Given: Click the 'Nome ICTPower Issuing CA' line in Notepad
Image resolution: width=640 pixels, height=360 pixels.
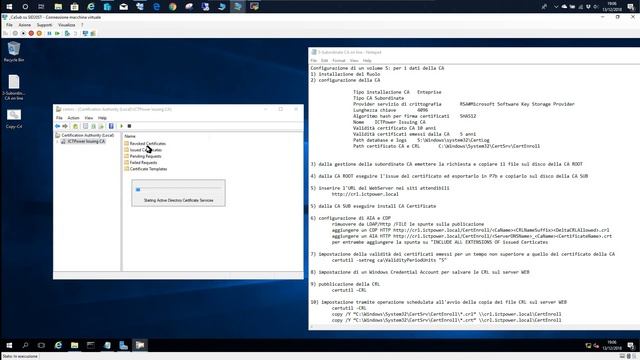Looking at the screenshot, I should point(389,122).
